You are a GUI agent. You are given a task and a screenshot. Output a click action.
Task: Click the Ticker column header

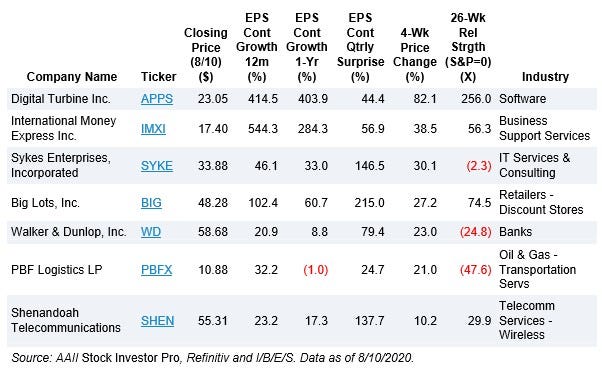[x=158, y=77]
